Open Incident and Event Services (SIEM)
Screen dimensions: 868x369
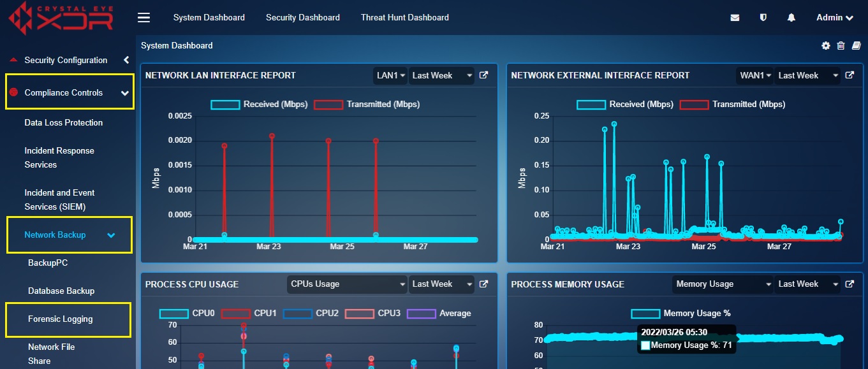(x=59, y=199)
